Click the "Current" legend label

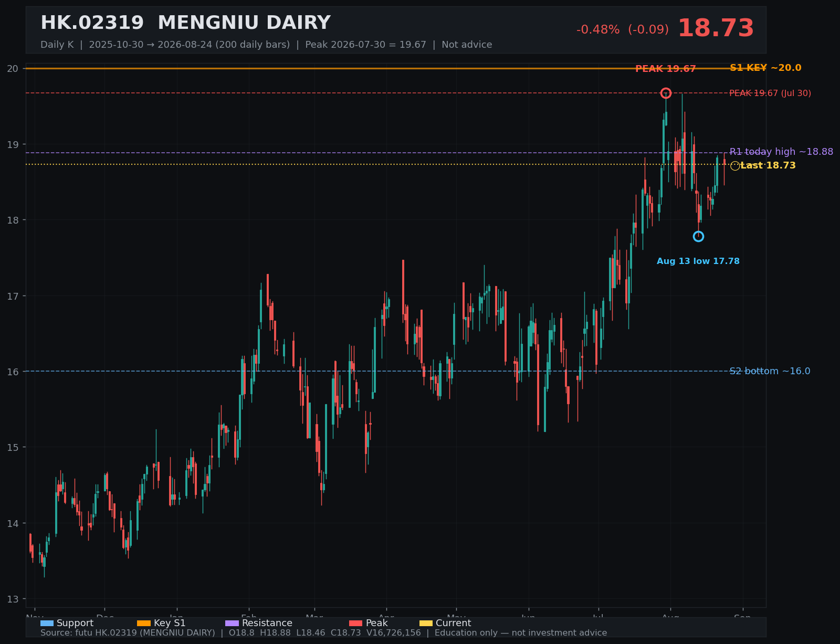453,623
